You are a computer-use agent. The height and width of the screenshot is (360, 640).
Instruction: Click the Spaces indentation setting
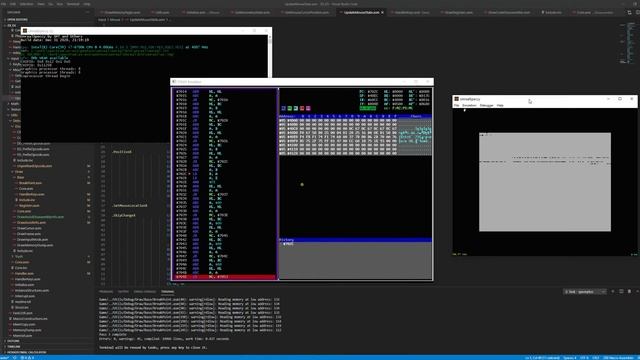(x=569, y=358)
